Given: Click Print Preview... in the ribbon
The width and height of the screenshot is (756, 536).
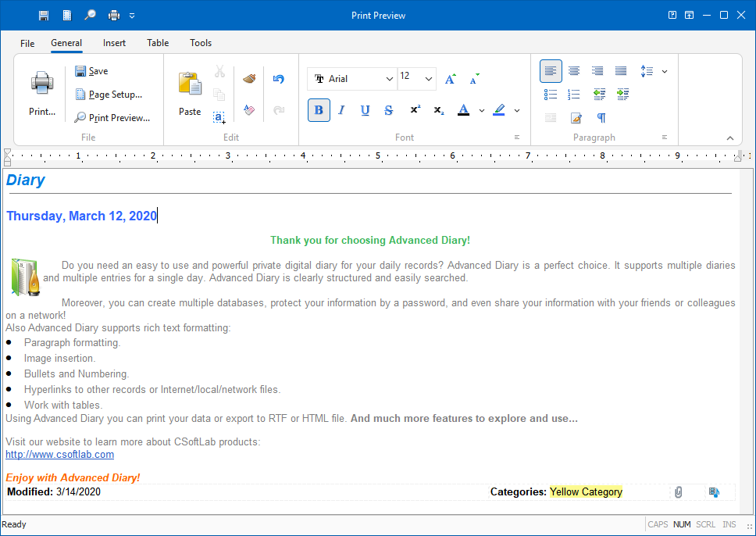Looking at the screenshot, I should [x=112, y=118].
